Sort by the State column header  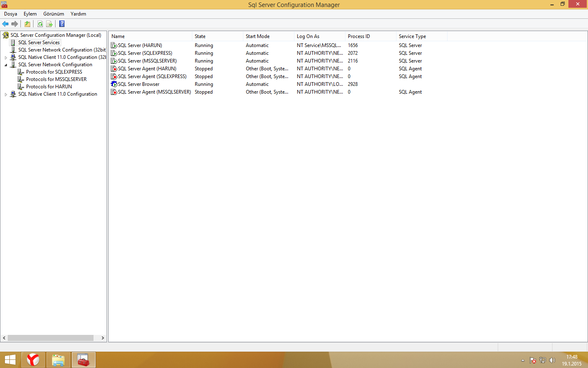(218, 36)
